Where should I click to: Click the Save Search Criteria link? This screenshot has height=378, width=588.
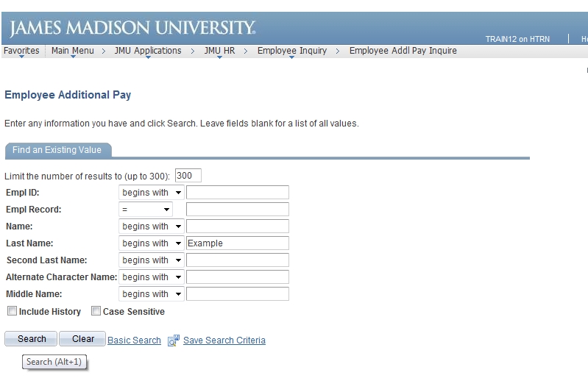[x=224, y=340]
